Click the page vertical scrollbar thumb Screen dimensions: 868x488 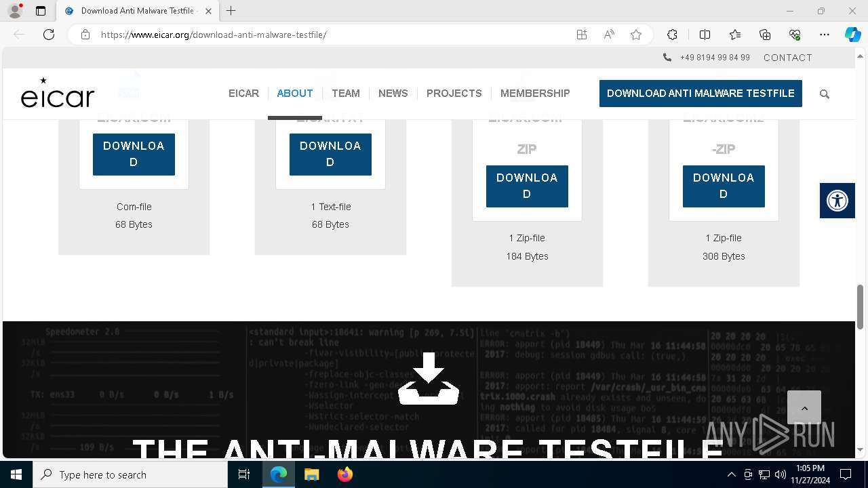tap(861, 307)
